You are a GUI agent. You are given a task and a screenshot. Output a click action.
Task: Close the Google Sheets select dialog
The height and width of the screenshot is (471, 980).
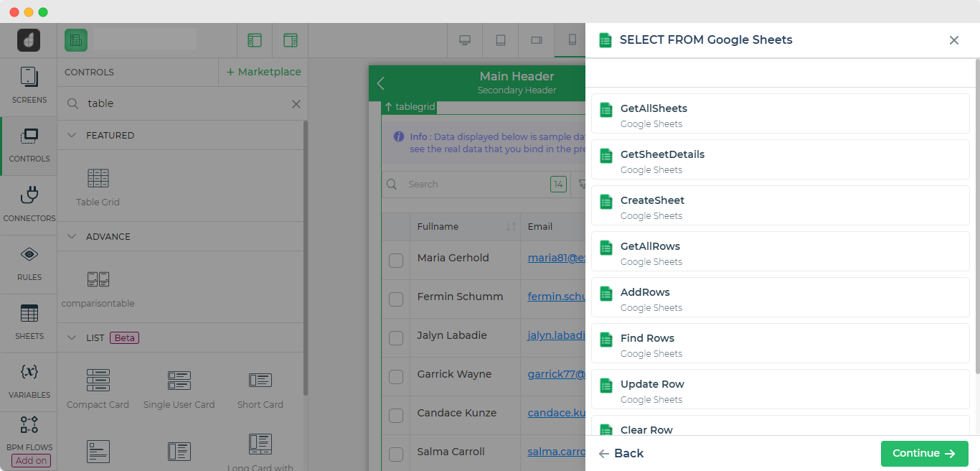[954, 40]
